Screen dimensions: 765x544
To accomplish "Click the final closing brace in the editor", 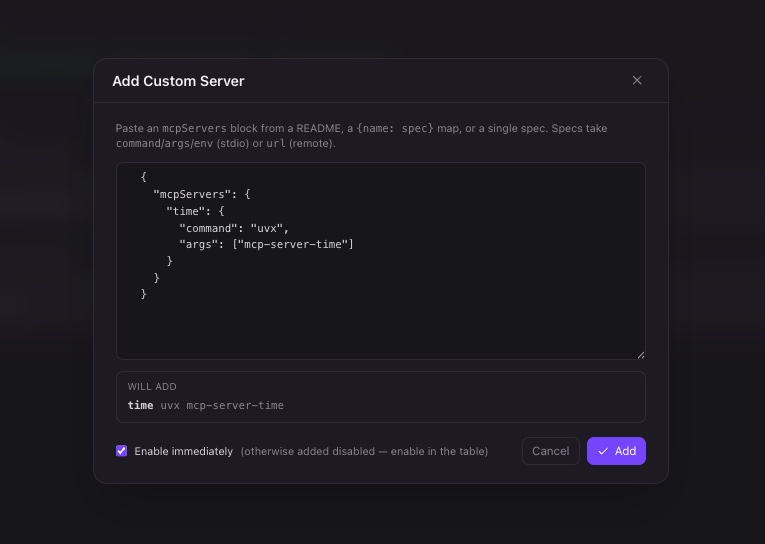I will pyautogui.click(x=143, y=294).
